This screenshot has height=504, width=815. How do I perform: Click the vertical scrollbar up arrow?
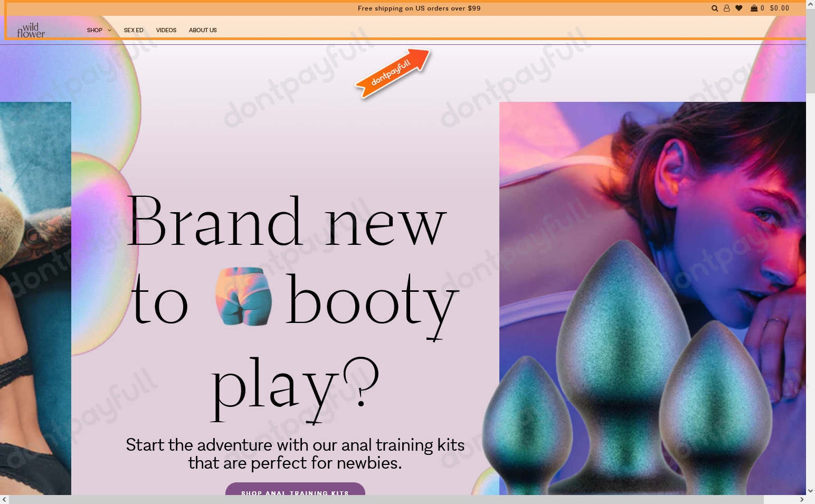coord(810,4)
